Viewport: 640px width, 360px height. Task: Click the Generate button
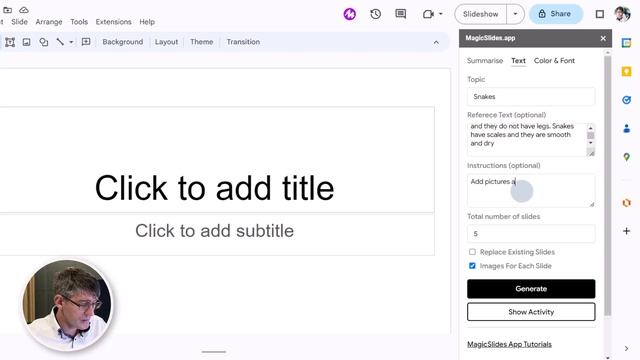pos(531,289)
